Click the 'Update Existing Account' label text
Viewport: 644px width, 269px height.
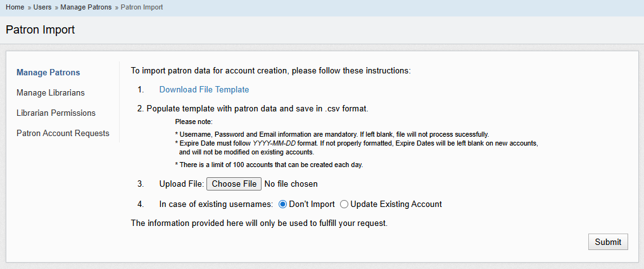click(x=396, y=204)
